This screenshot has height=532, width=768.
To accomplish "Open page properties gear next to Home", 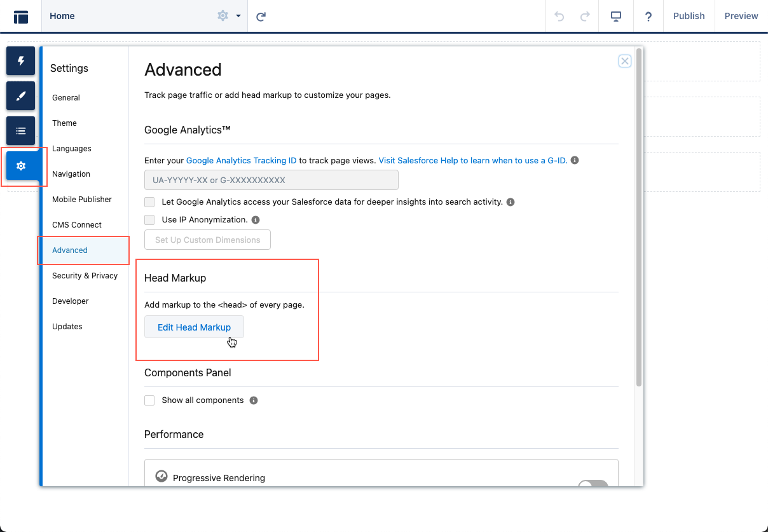I will (223, 16).
